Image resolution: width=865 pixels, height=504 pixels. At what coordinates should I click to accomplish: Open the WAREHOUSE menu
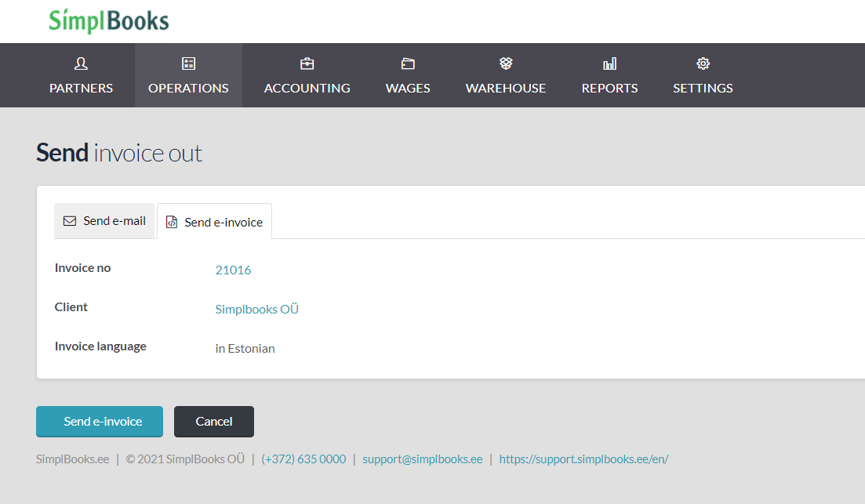(506, 75)
